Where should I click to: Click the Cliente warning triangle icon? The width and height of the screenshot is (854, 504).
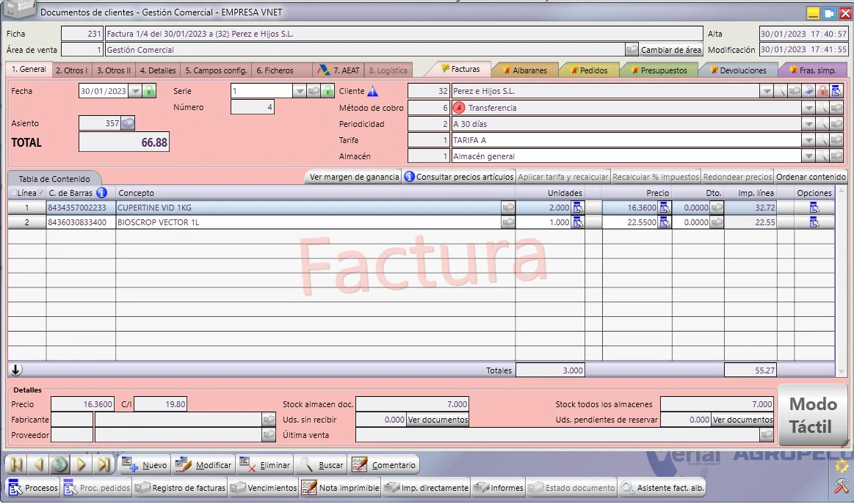tap(372, 91)
